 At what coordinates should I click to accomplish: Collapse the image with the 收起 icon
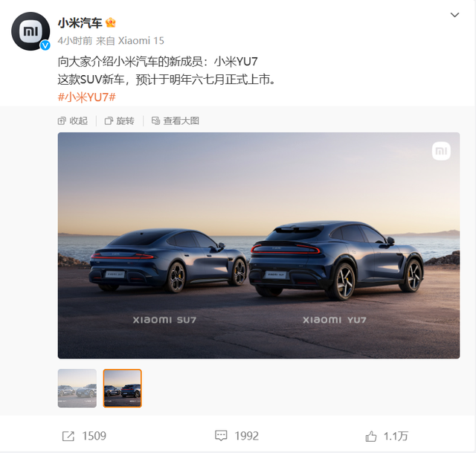[x=62, y=121]
